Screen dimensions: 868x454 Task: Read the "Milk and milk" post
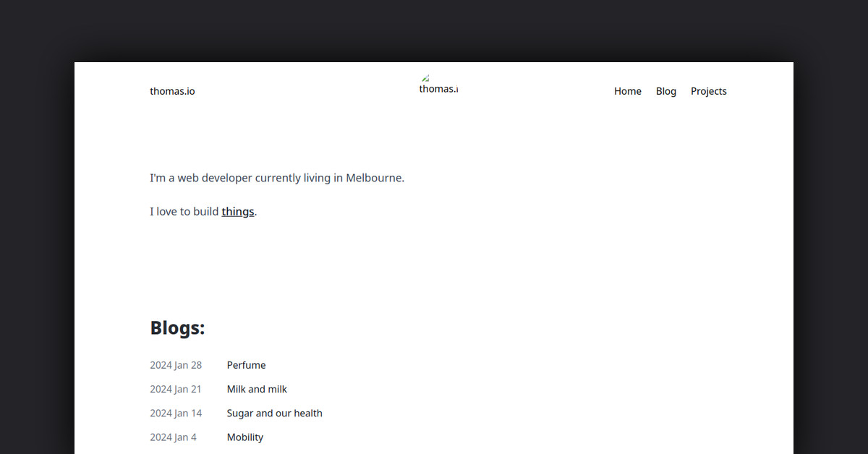[257, 389]
